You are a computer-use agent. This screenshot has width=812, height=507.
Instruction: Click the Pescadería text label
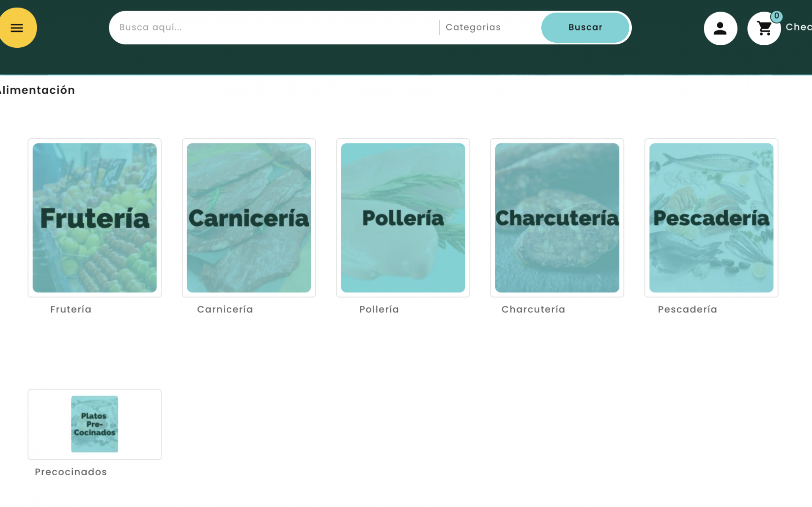[687, 310]
